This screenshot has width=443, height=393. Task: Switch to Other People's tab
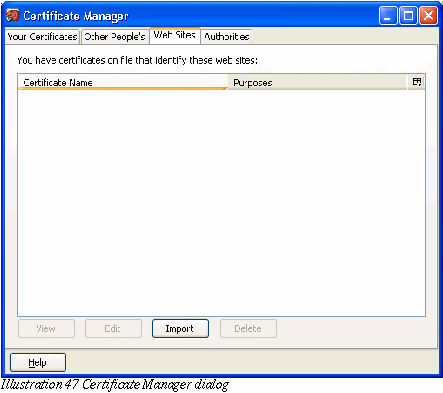(x=115, y=37)
